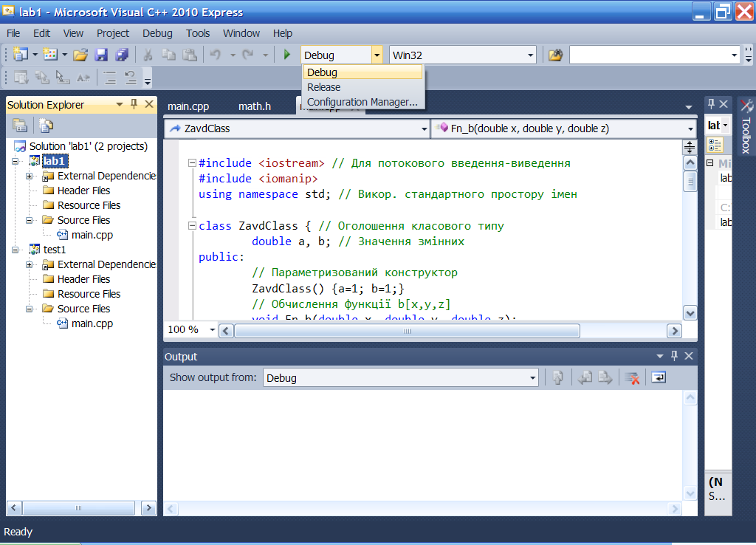Click the Redo arrow icon

tap(248, 55)
